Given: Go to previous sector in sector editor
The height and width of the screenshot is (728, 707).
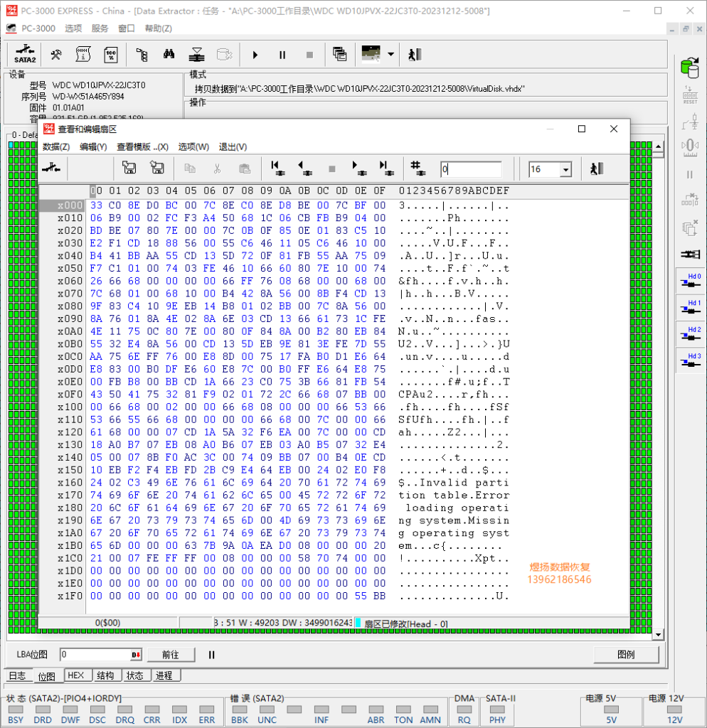Looking at the screenshot, I should coord(304,168).
